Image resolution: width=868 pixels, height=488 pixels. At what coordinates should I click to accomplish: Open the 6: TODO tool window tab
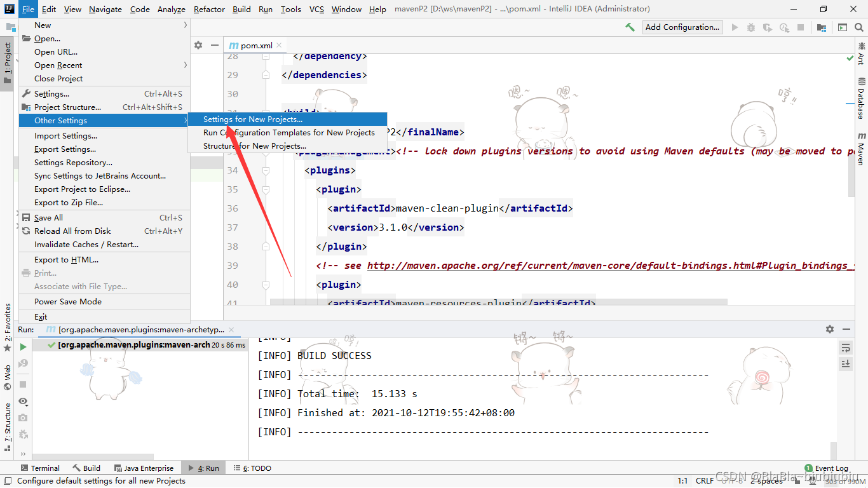tap(252, 468)
